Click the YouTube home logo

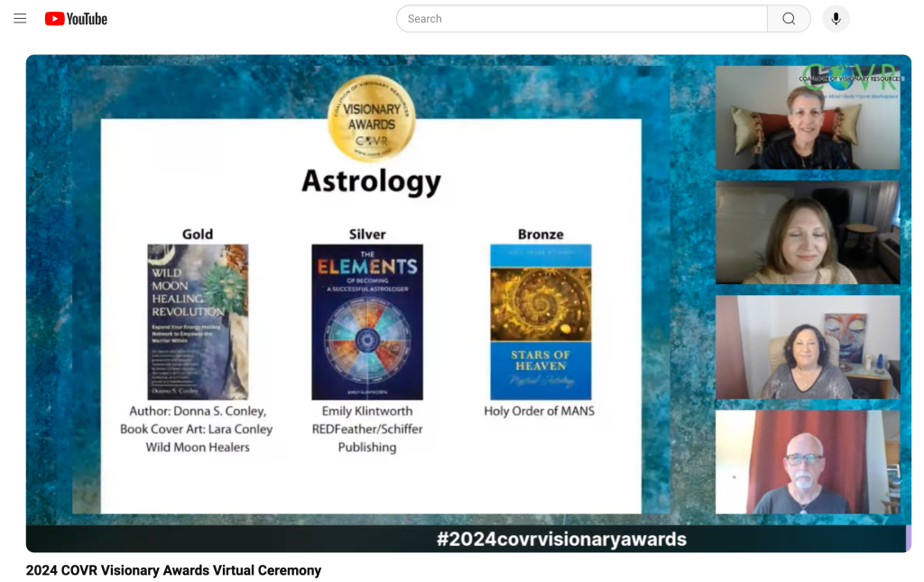pos(76,19)
